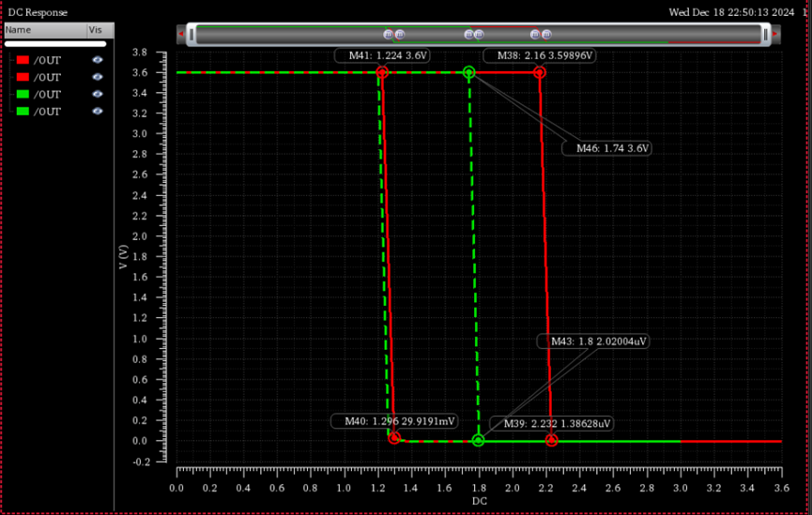Select topmost red /OUT trace name in legend
Viewport: 812px width, 515px height.
[x=47, y=61]
